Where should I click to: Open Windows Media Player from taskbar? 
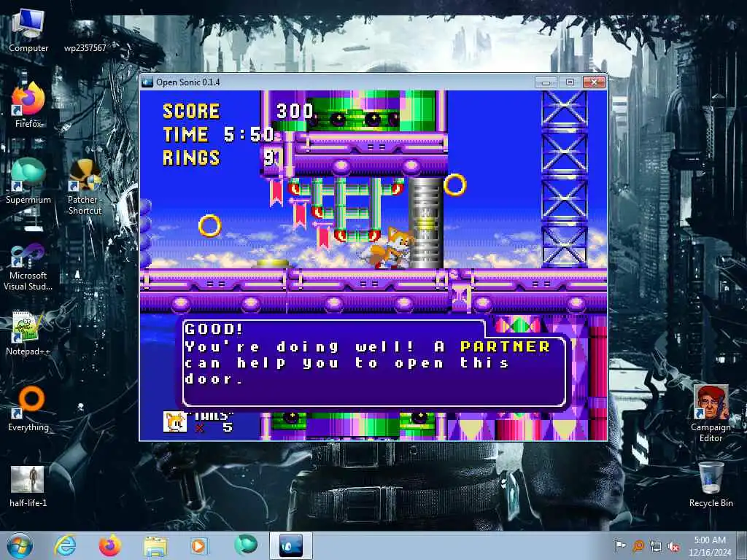[x=199, y=545]
